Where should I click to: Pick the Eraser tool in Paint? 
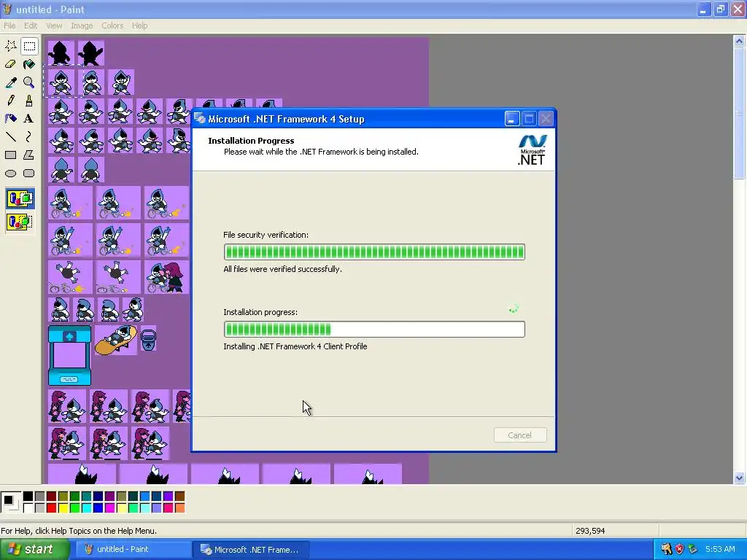click(10, 64)
